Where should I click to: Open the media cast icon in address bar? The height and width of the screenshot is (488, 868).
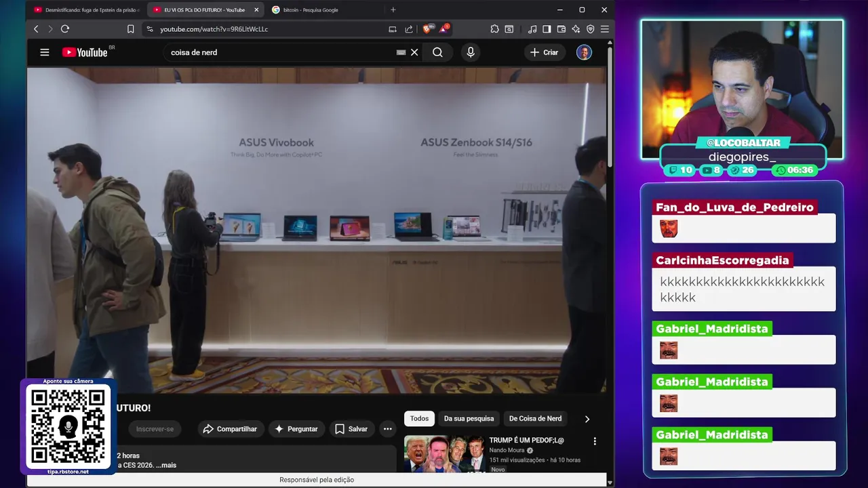393,29
